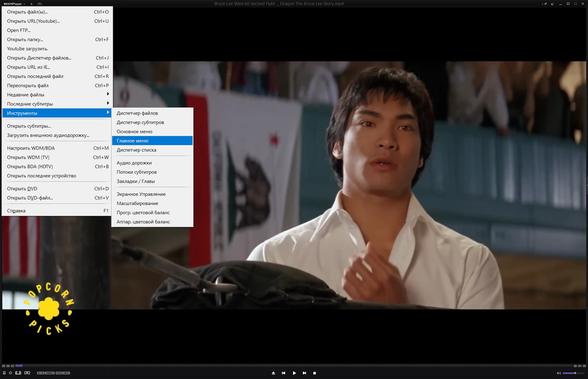This screenshot has height=379, width=588.
Task: Choose 'Переоткрыть файл' from menu
Action: (57, 86)
